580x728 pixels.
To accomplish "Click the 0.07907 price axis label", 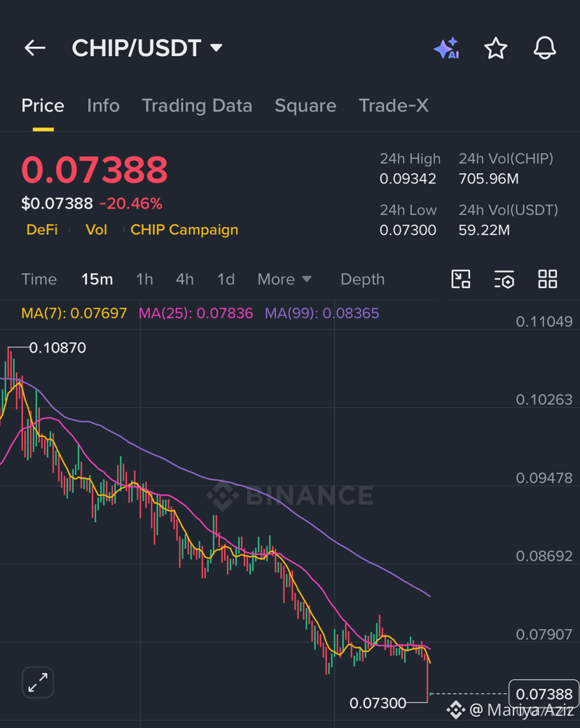I will point(544,634).
